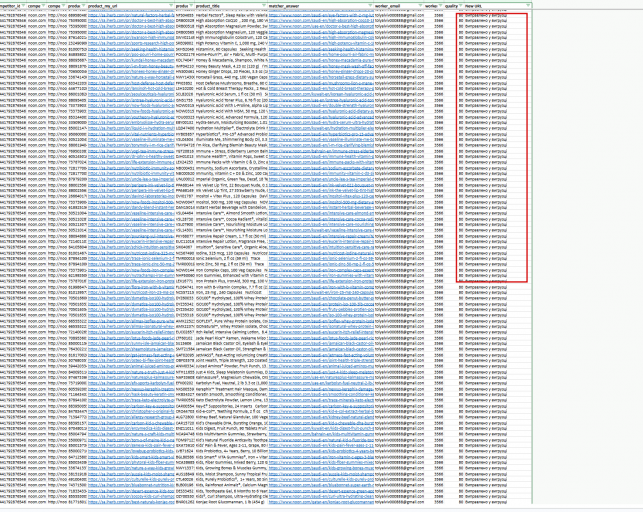
Task: Select the 'Kalmassure, Magnesium Chewable' cell
Action: 232,378
